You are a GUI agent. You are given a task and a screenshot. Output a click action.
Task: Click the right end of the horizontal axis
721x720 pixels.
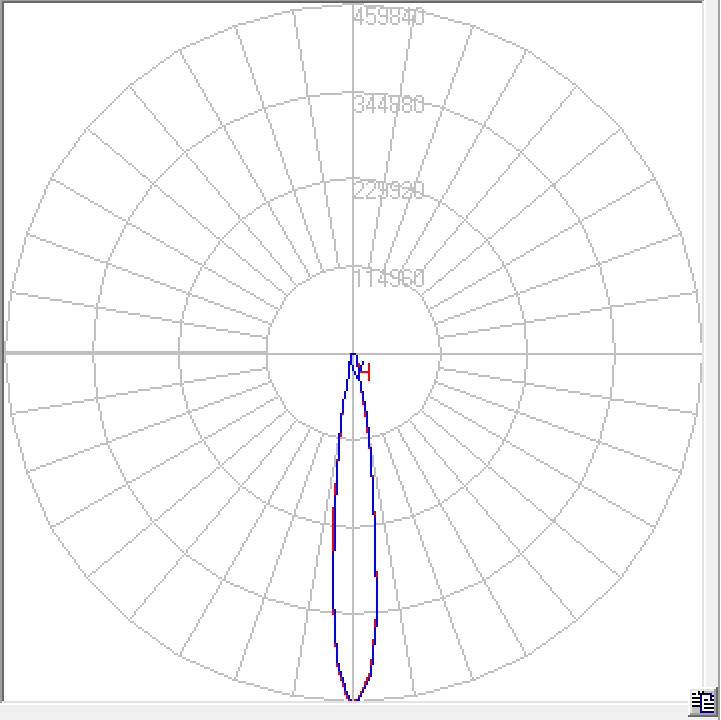pos(699,353)
